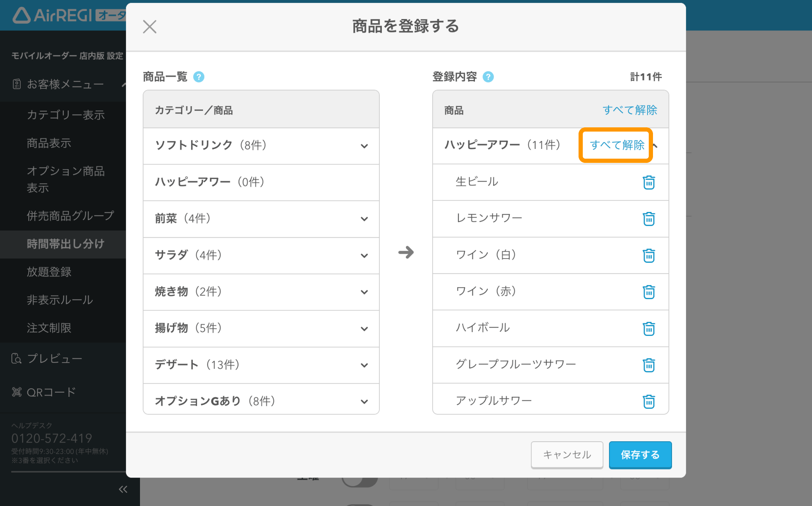The height and width of the screenshot is (506, 812).
Task: Open QRコード menu item
Action: pyautogui.click(x=51, y=392)
